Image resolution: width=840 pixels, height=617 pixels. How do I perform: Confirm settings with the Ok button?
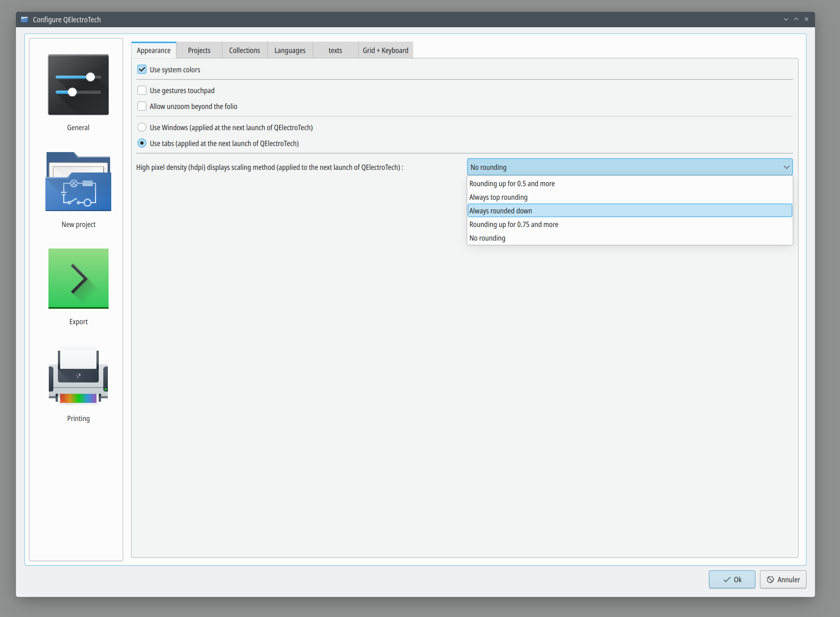point(732,579)
